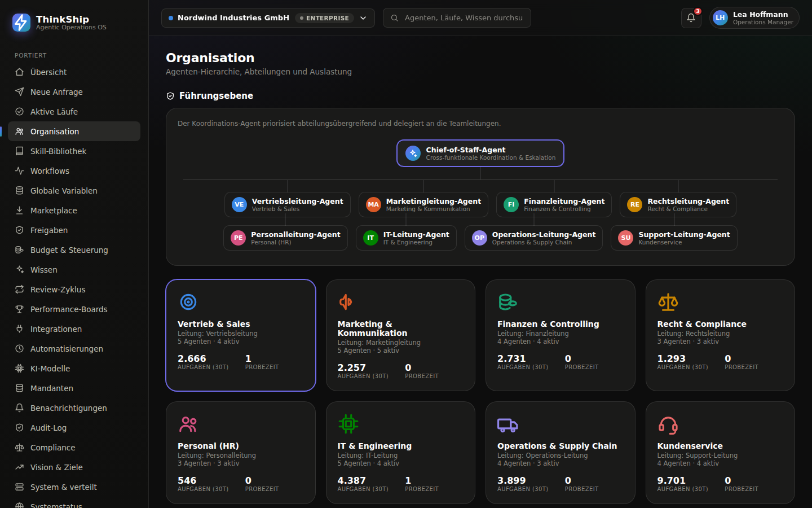Open Aktive Läufe sidebar item
This screenshot has height=508, width=812.
click(74, 112)
